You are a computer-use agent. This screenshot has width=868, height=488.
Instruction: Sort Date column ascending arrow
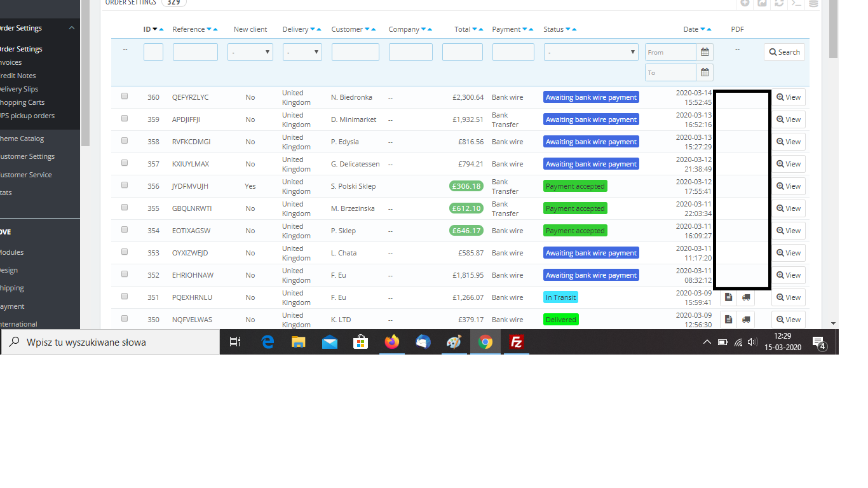coord(709,29)
